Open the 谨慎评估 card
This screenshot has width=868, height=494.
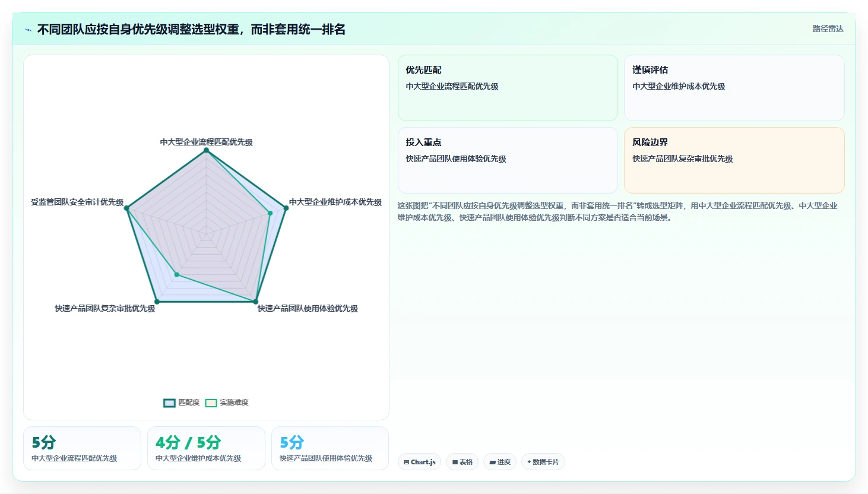[x=734, y=88]
